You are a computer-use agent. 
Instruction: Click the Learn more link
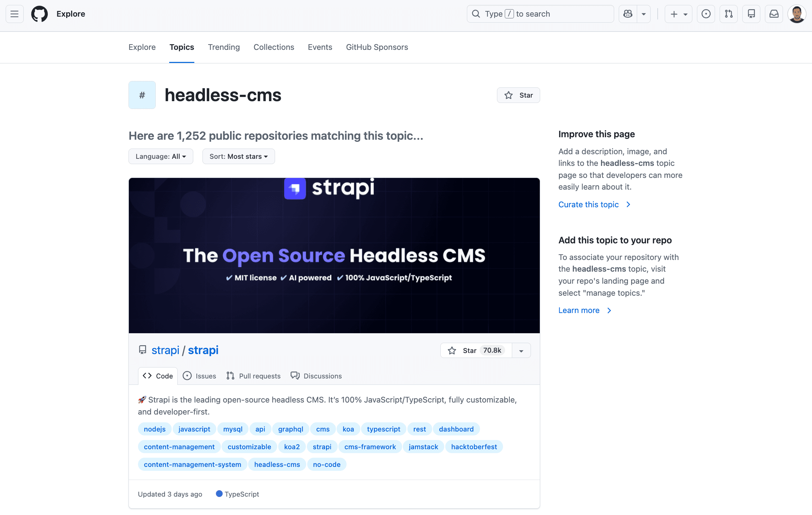click(579, 310)
